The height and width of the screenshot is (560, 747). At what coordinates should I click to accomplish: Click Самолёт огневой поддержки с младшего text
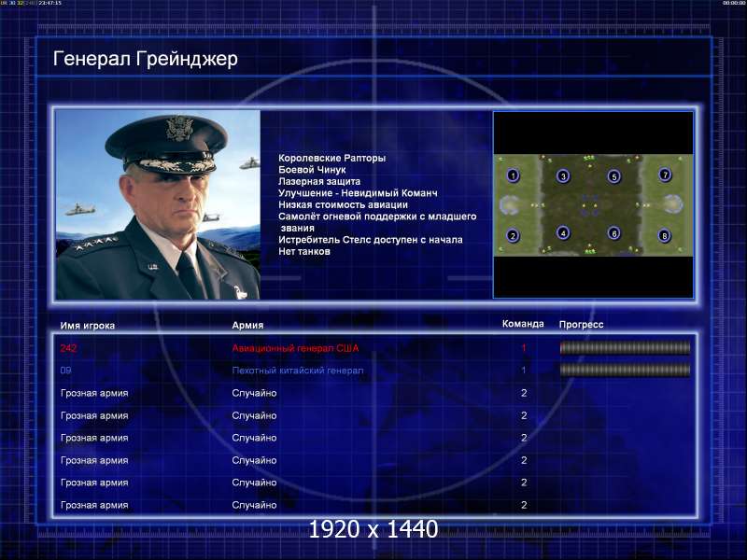(x=377, y=217)
